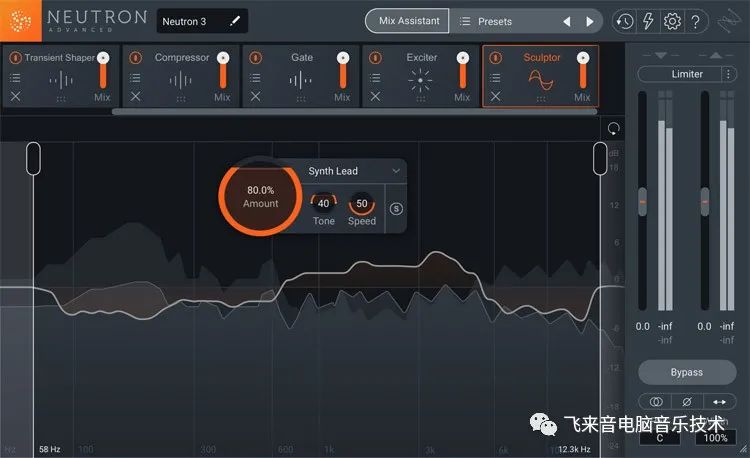Open the settings gear icon
This screenshot has height=458, width=750.
[x=672, y=21]
